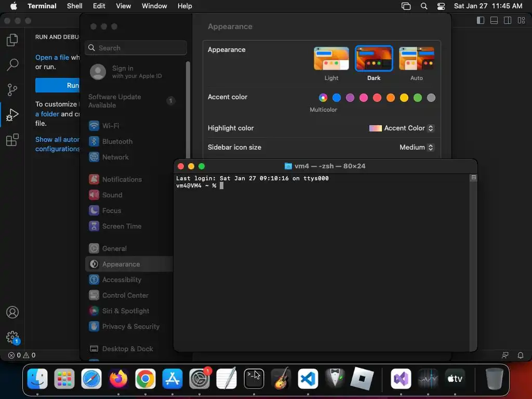Viewport: 532px width, 399px height.
Task: Click the Run button in VS Code
Action: (x=57, y=85)
